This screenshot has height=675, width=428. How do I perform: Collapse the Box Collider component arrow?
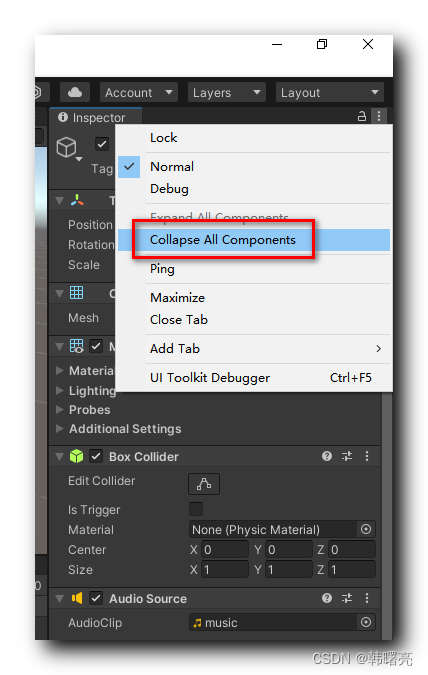click(x=60, y=456)
